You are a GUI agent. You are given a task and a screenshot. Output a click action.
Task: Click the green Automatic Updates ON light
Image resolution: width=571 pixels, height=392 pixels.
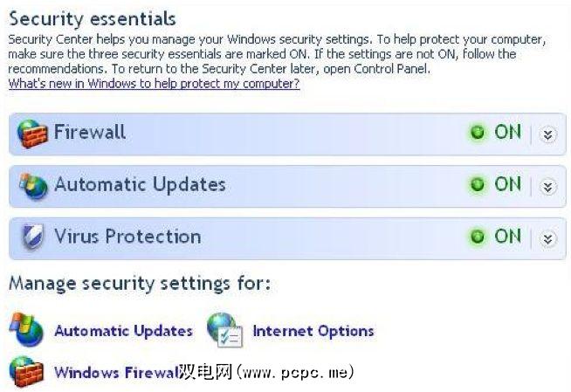point(478,185)
